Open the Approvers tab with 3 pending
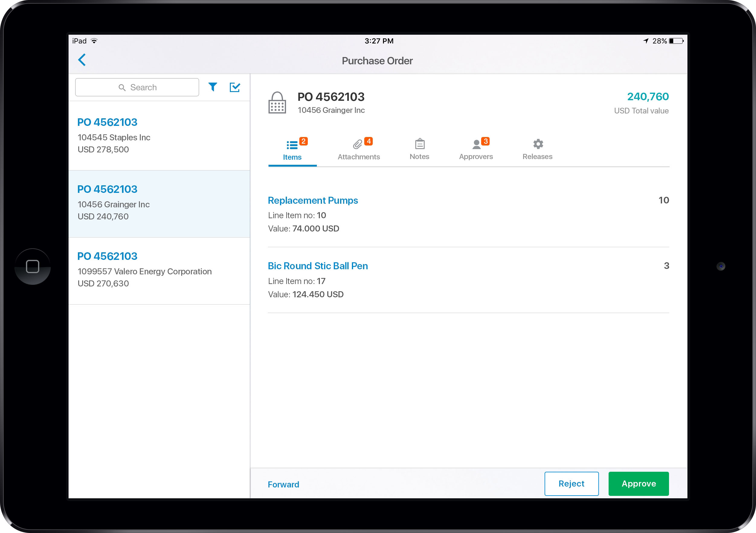Screen dimensions: 756x533 pyautogui.click(x=475, y=149)
